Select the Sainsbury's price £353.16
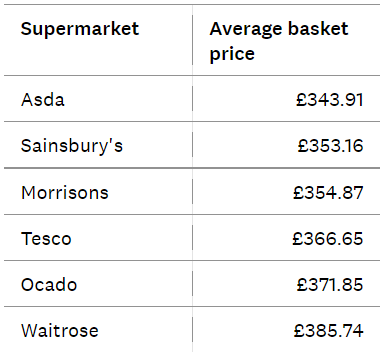Screen dimensions: 386x360 [330, 146]
